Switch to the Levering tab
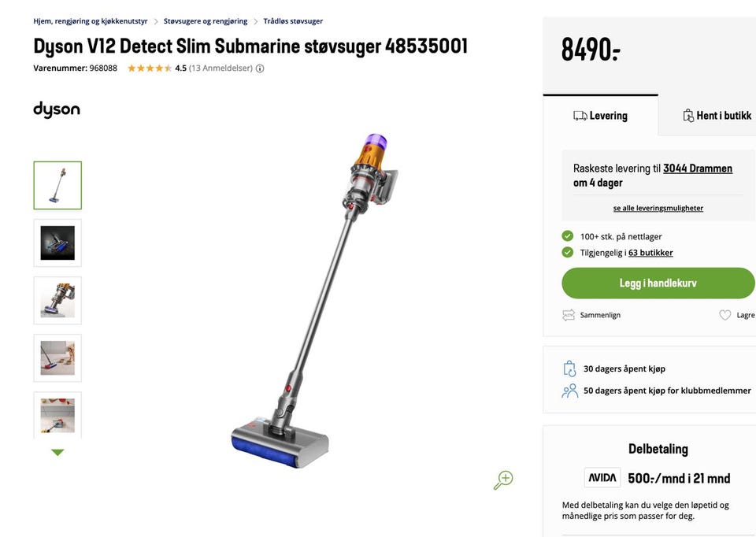Viewport: 756px width, 537px height. 601,116
